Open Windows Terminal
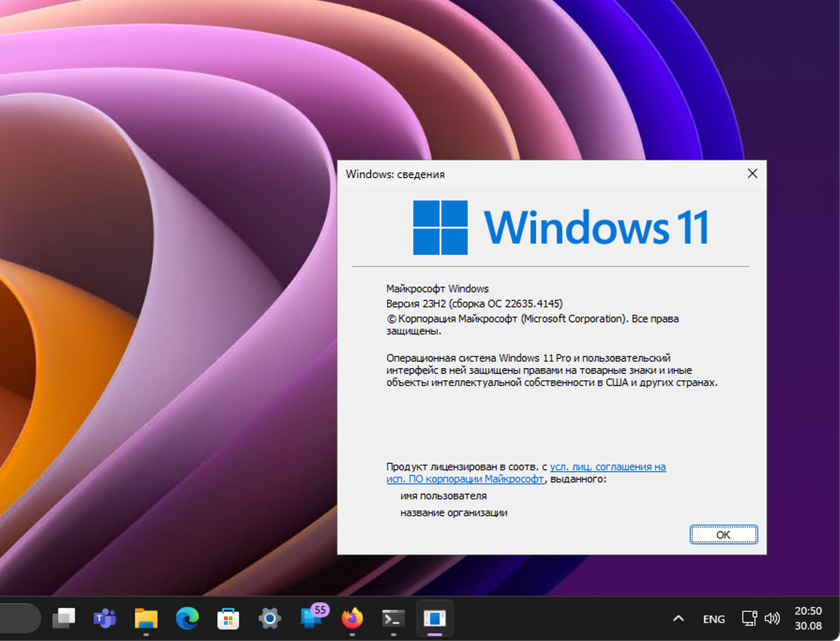Viewport: 840px width, 641px height. [x=393, y=619]
